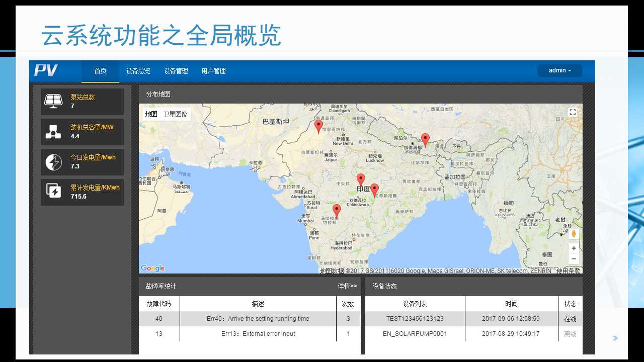Screen dimensions: 644x362
Task: Open the admin user dropdown
Action: click(559, 70)
